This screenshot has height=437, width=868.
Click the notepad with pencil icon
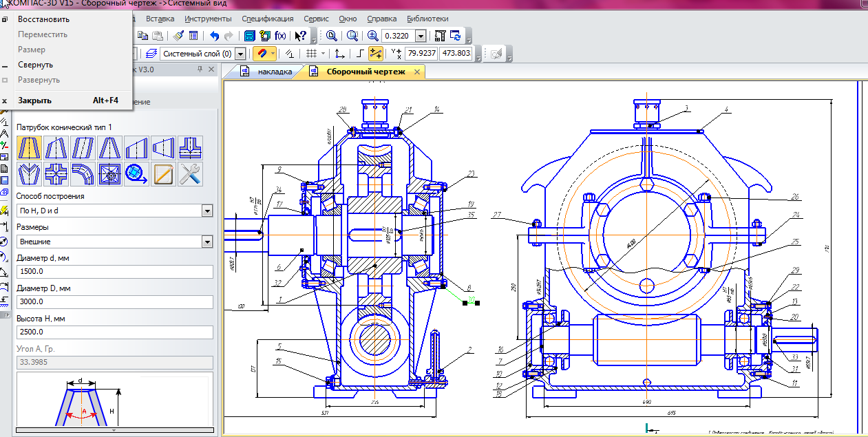click(163, 175)
